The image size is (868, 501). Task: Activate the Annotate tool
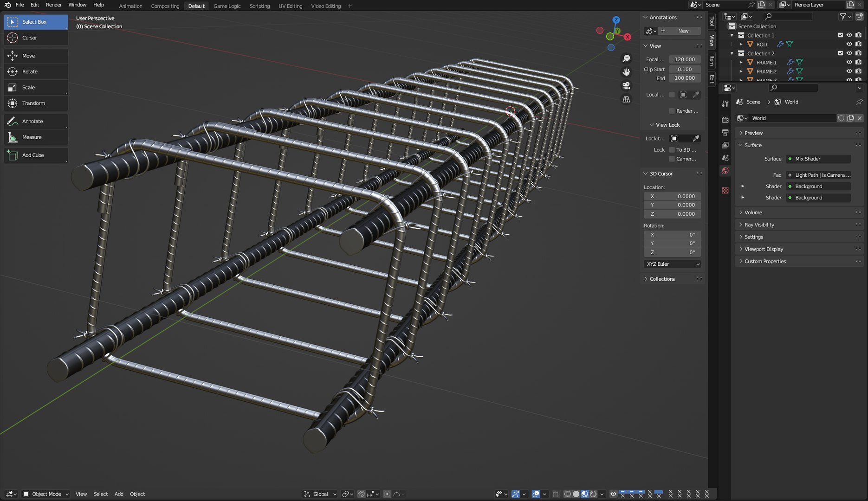(x=36, y=121)
